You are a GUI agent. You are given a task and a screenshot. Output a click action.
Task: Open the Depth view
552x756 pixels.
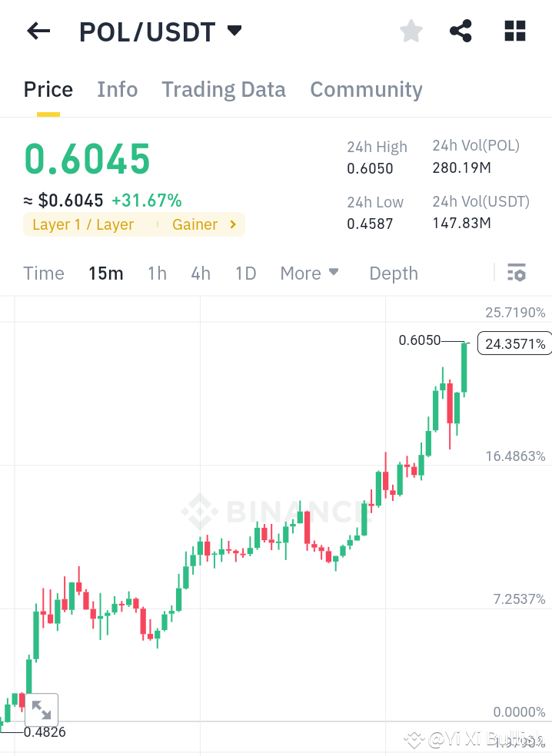click(393, 273)
